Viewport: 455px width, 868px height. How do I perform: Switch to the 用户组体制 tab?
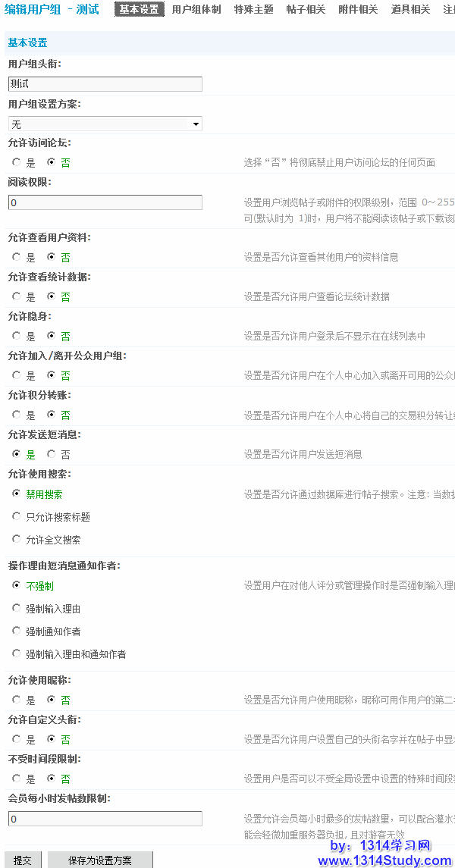tap(196, 10)
